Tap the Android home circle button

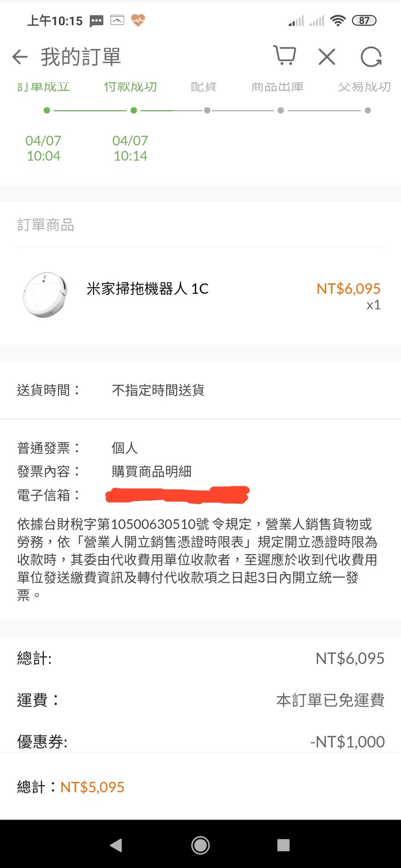pyautogui.click(x=200, y=845)
